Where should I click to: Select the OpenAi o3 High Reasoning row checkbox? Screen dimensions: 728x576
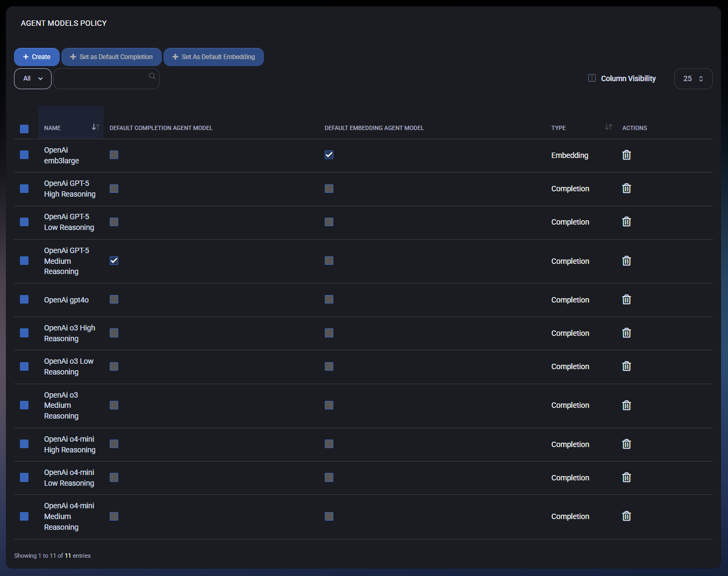24,333
